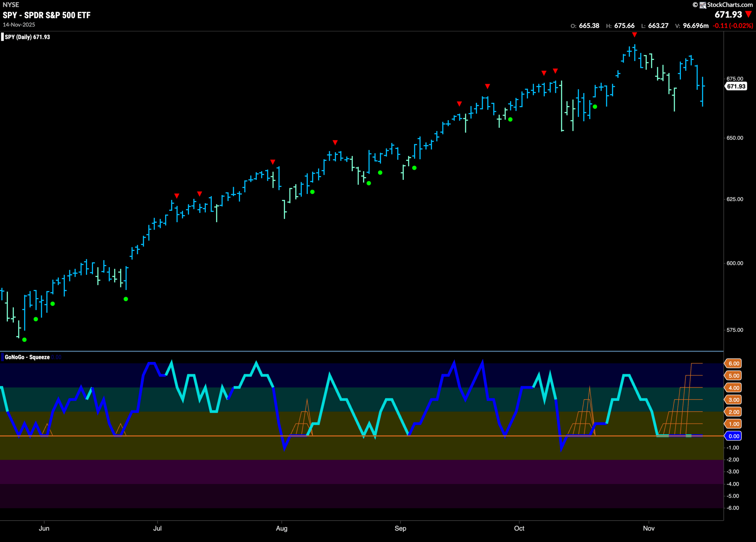
Task: Click the highest red triangle marker at the late-October peak
Action: click(x=635, y=35)
